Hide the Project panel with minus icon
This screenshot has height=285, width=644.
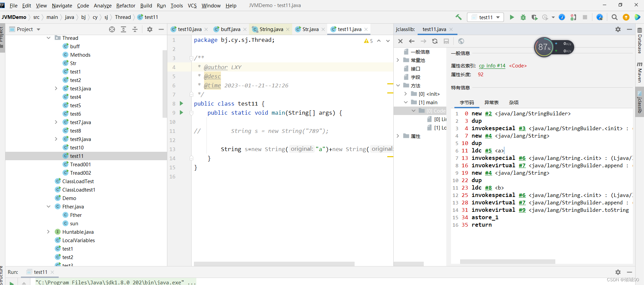161,29
